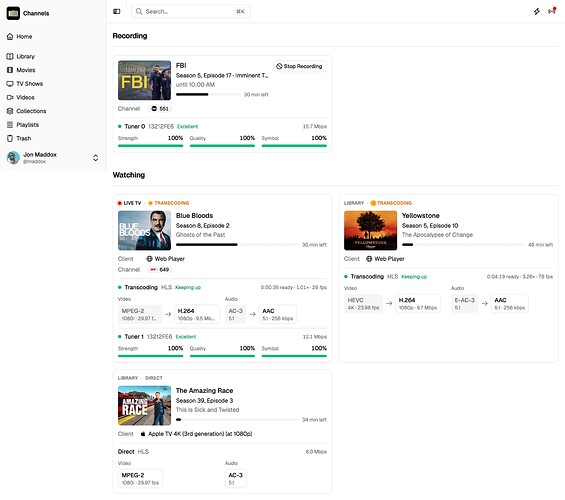The image size is (565, 500).
Task: Click Jon Maddox avatar picture
Action: (13, 158)
